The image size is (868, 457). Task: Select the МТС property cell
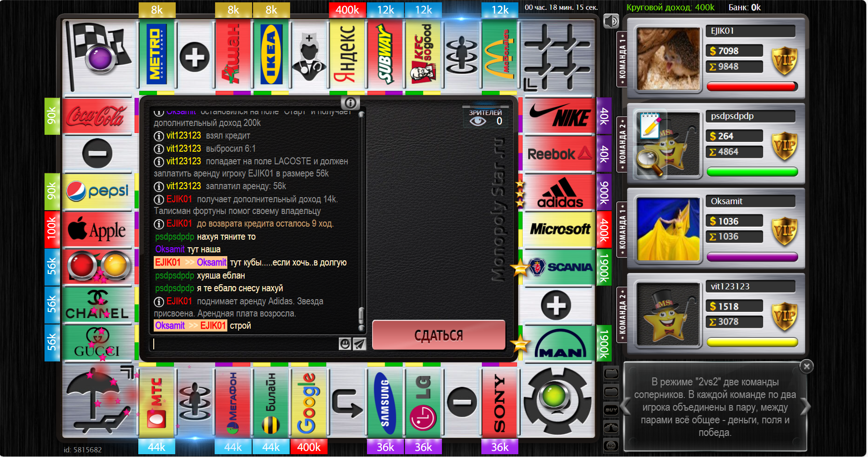point(157,403)
